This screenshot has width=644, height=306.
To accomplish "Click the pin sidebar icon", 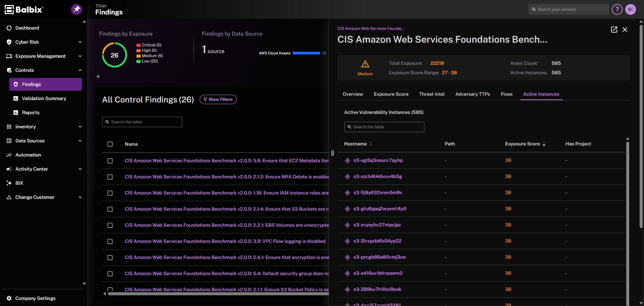I will [76, 9].
